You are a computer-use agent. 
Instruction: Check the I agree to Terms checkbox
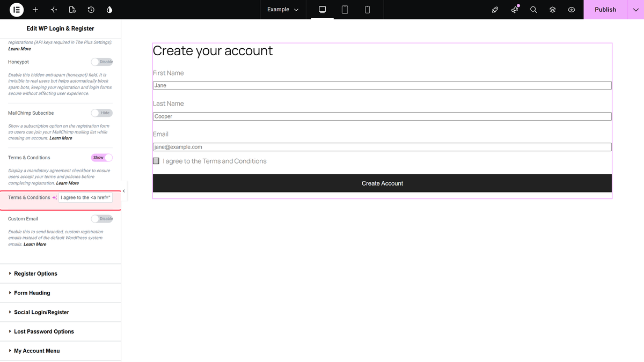click(156, 161)
